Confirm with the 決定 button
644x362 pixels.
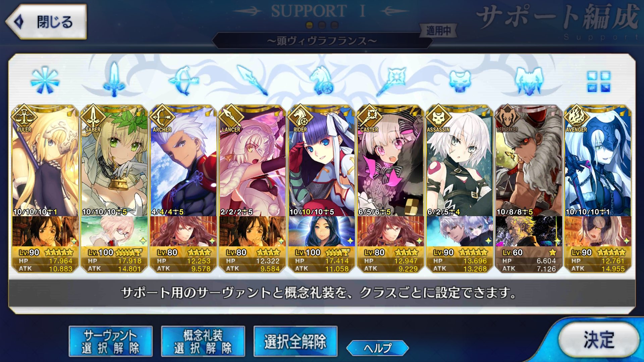[x=599, y=340]
